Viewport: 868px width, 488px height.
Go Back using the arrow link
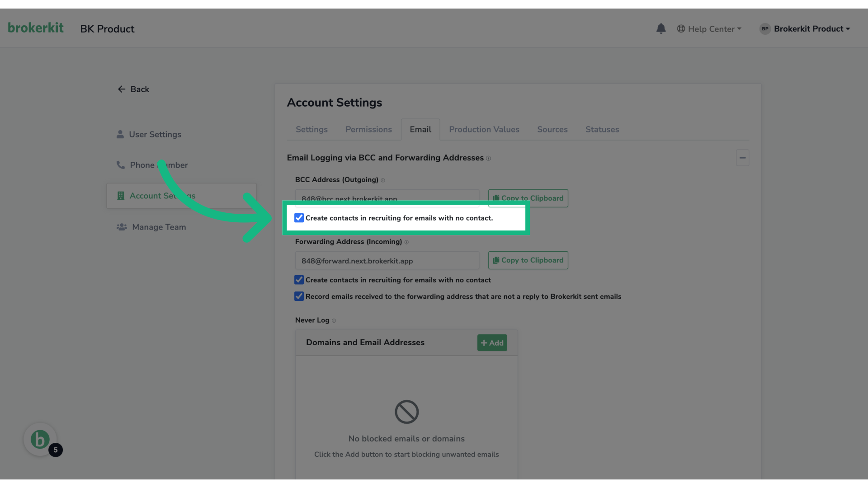pyautogui.click(x=133, y=89)
